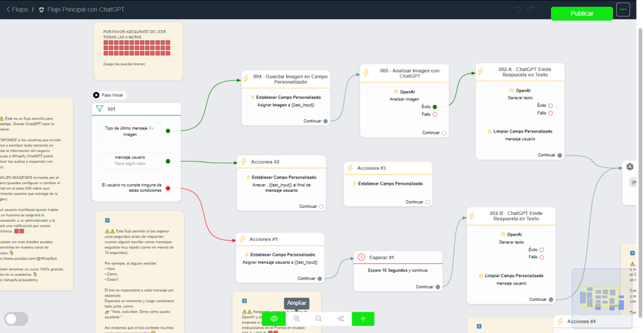Click lightning icon on Acciones #2 node
This screenshot has width=644, height=333.
[x=244, y=161]
